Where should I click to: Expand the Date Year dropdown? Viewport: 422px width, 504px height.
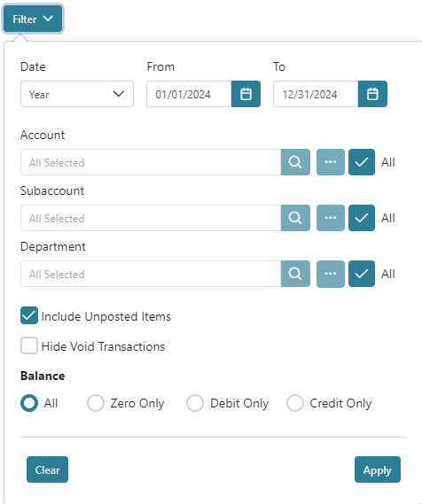[77, 94]
